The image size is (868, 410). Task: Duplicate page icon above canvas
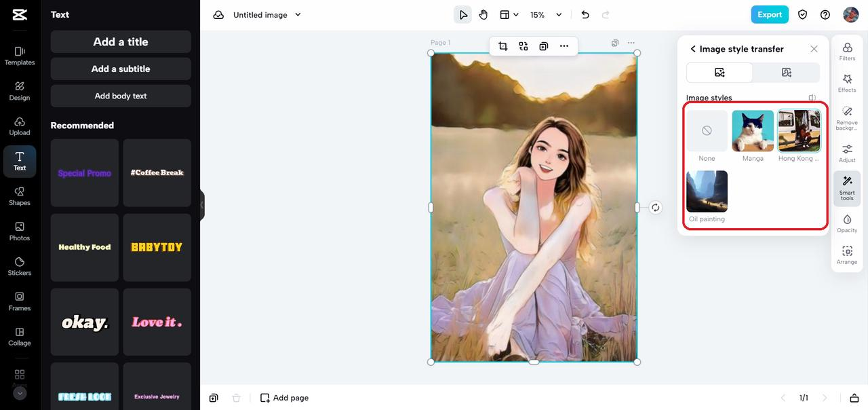[615, 43]
